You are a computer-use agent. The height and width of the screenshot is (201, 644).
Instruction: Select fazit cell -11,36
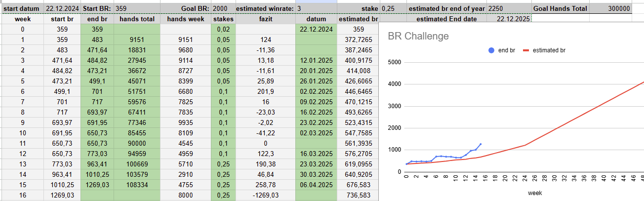pyautogui.click(x=266, y=50)
